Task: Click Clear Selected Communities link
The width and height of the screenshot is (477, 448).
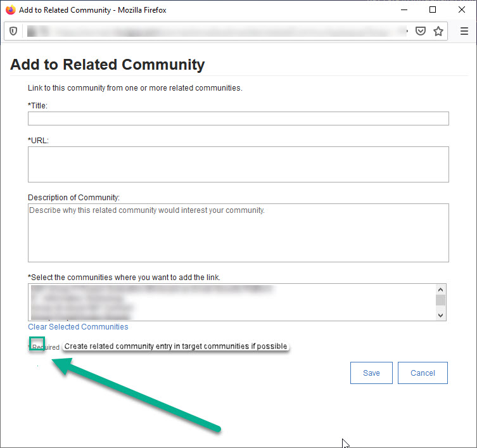Action: pos(78,327)
